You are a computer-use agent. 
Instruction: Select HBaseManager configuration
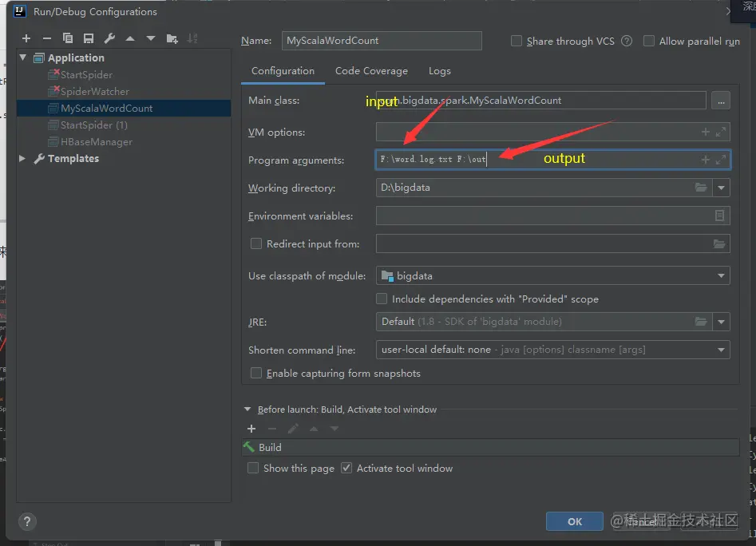(97, 141)
